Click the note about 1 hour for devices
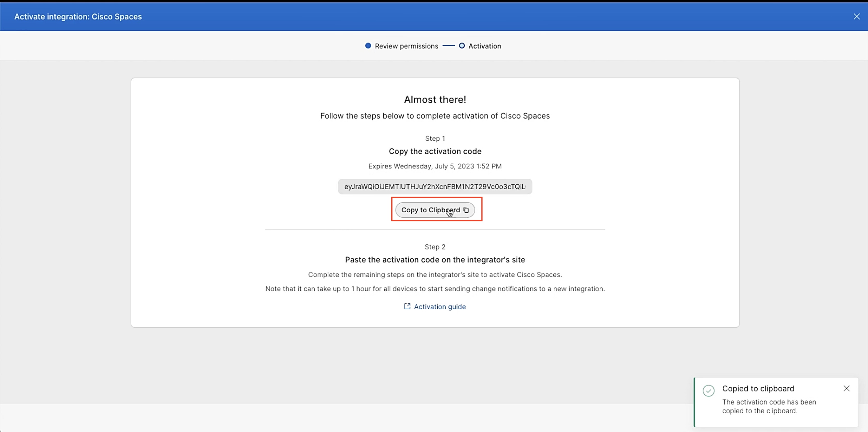The image size is (868, 432). point(435,289)
